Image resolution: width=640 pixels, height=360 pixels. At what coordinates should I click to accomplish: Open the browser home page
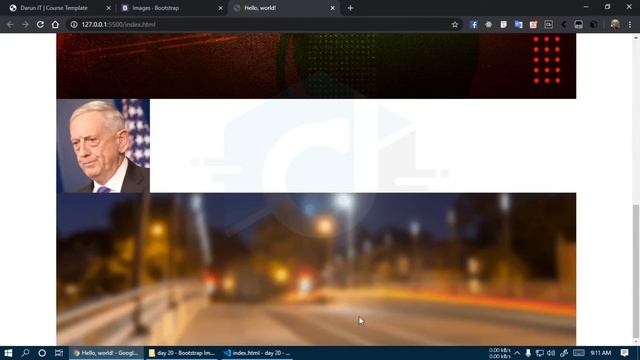click(x=55, y=24)
